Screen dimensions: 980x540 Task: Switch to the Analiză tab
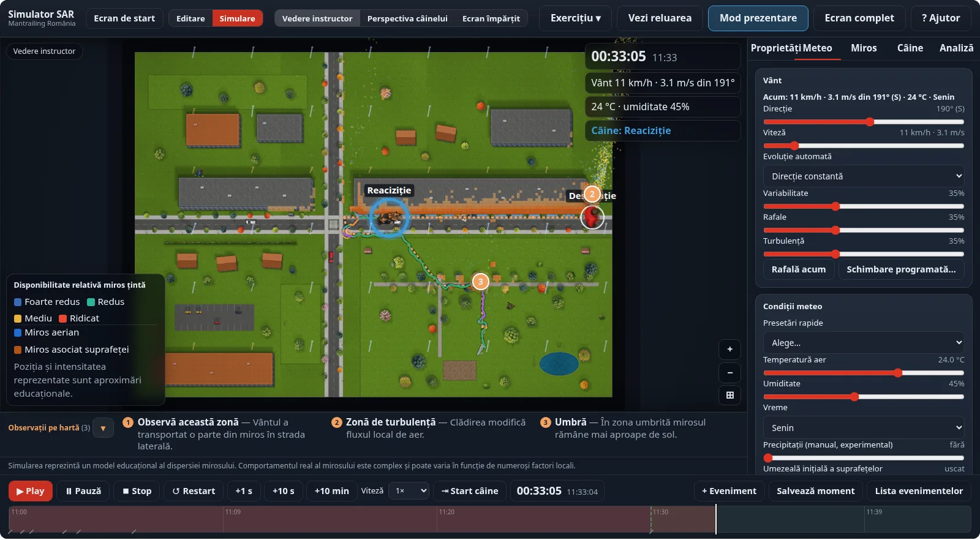pyautogui.click(x=956, y=48)
